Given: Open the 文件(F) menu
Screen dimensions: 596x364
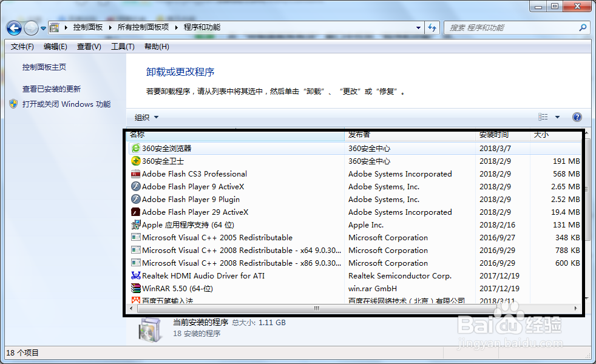Looking at the screenshot, I should click(x=22, y=46).
